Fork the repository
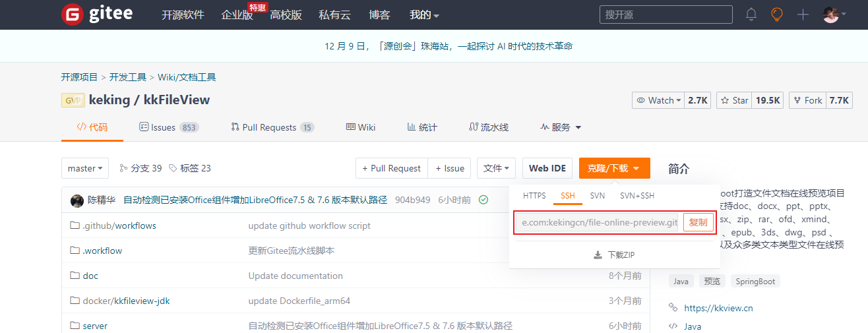This screenshot has height=333, width=868. (807, 100)
